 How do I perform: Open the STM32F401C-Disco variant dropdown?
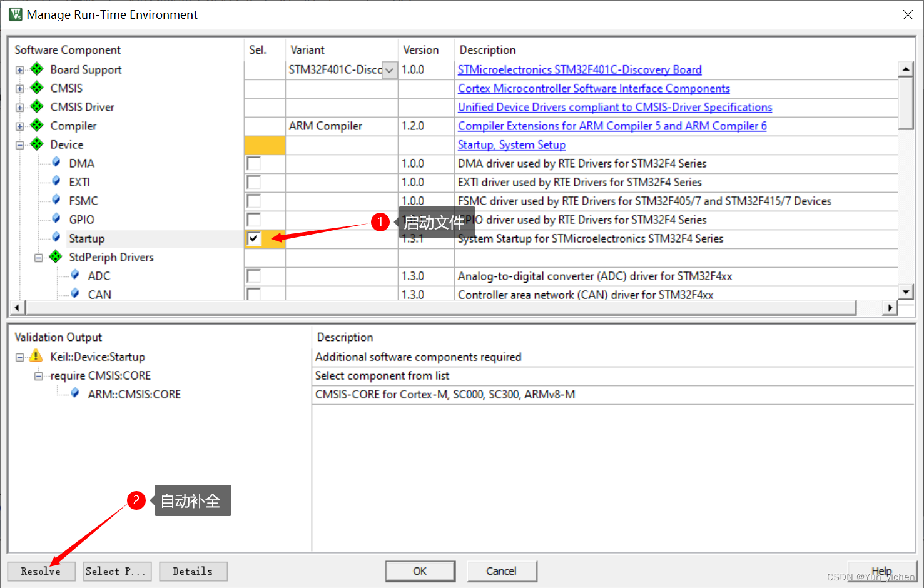389,70
